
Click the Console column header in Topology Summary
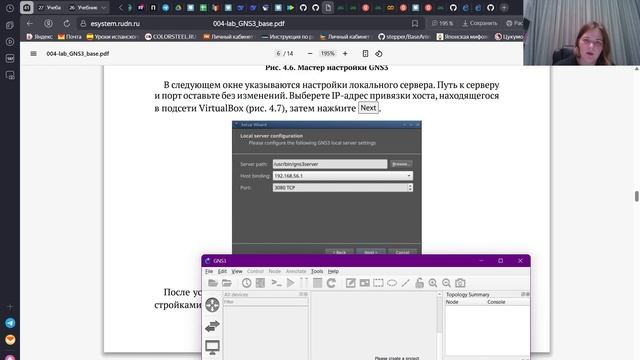(496, 302)
